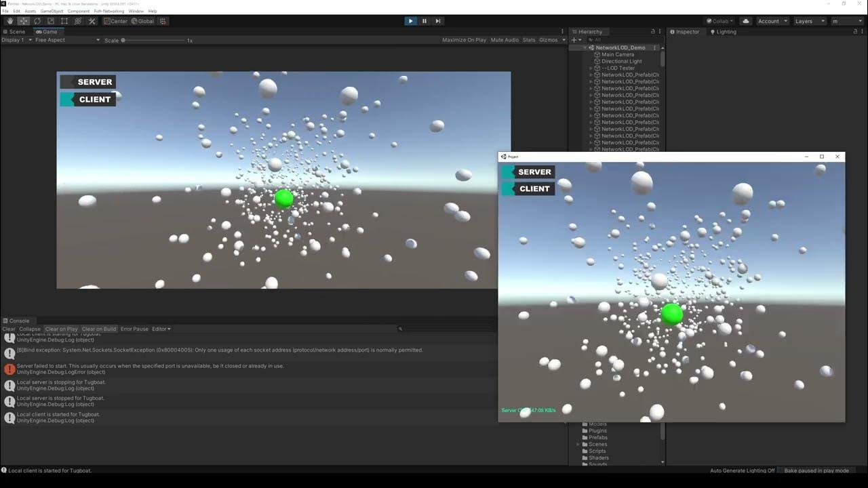
Task: Click the Hierarchy panel lock icon
Action: point(653,32)
